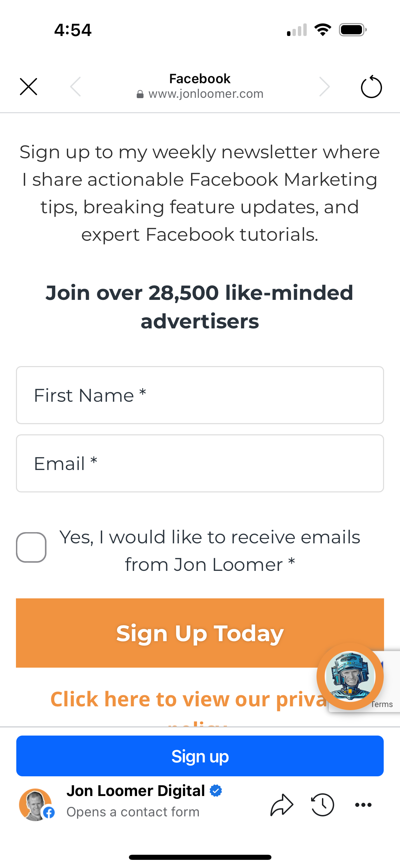The width and height of the screenshot is (400, 868).
Task: Tap the consent text about receiving emails
Action: click(x=210, y=551)
